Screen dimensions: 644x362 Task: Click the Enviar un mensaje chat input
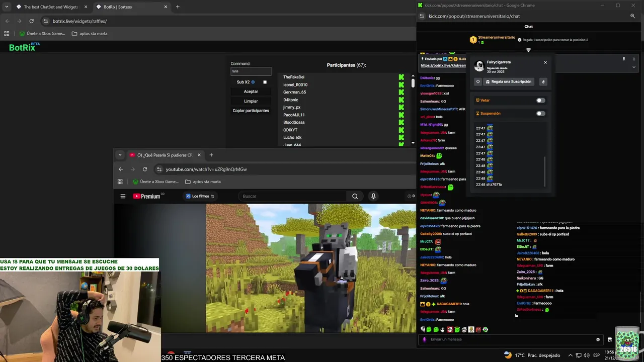(511, 339)
